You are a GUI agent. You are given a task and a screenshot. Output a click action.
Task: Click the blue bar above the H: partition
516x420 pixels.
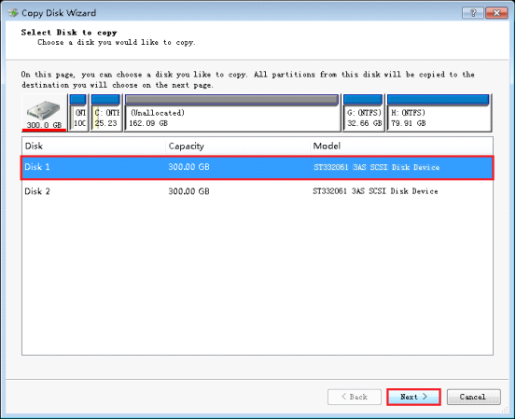tap(439, 100)
